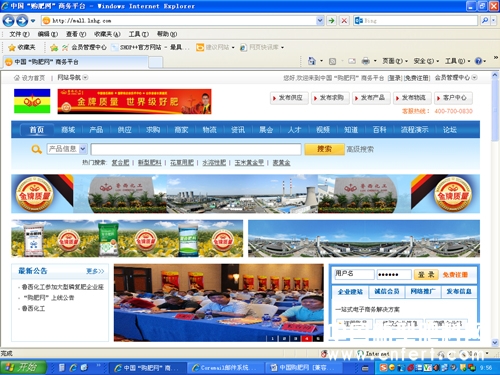Click the red Stop loading button
Screen dimensions: 500x375
[344, 21]
